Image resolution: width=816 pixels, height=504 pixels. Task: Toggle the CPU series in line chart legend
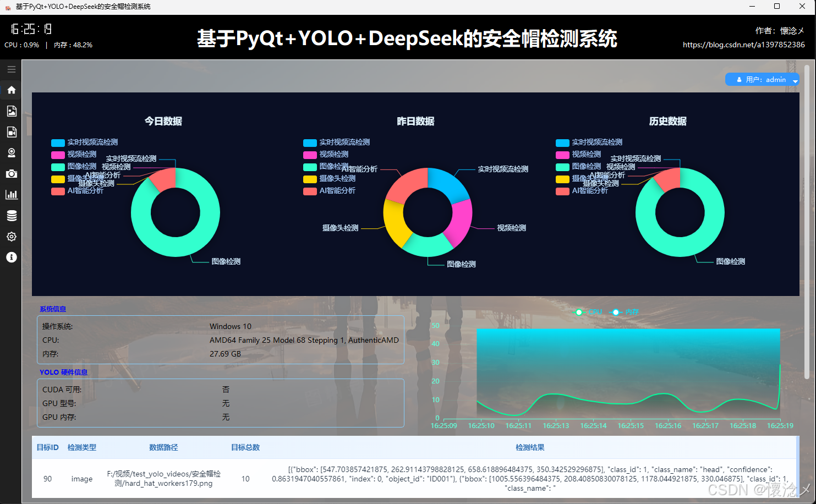coord(588,312)
